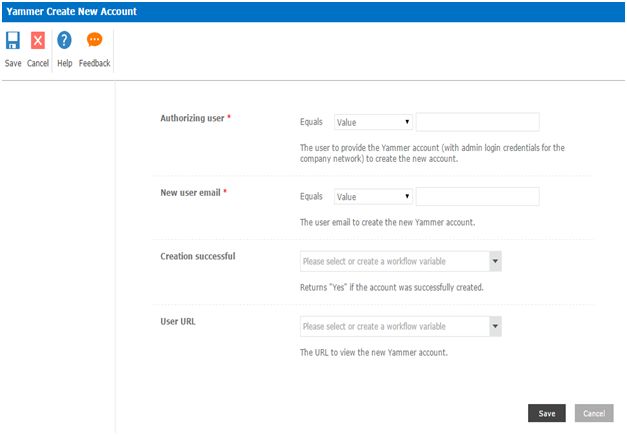Click the orange Feedback speech bubble icon
This screenshot has width=627, height=435.
pos(94,41)
